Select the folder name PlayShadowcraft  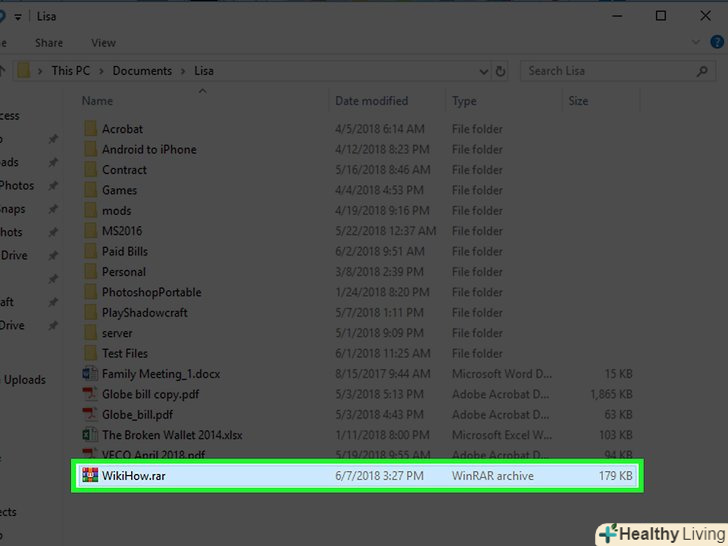point(145,312)
